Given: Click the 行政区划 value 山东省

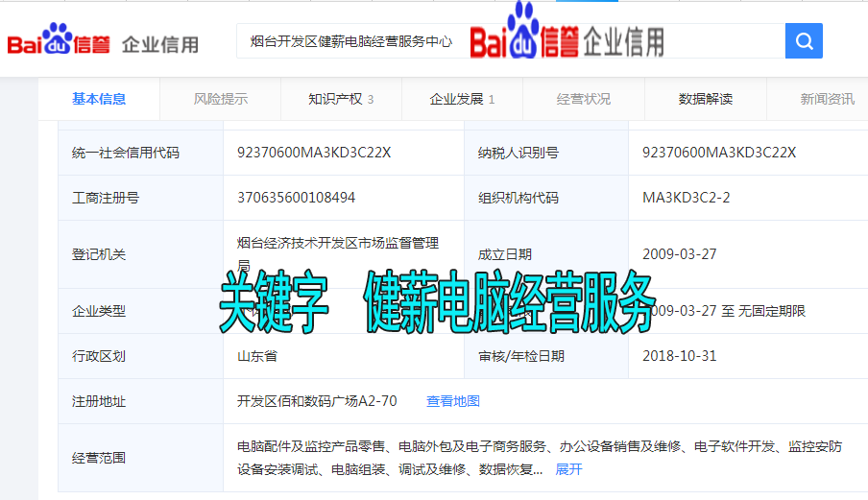Looking at the screenshot, I should point(257,356).
